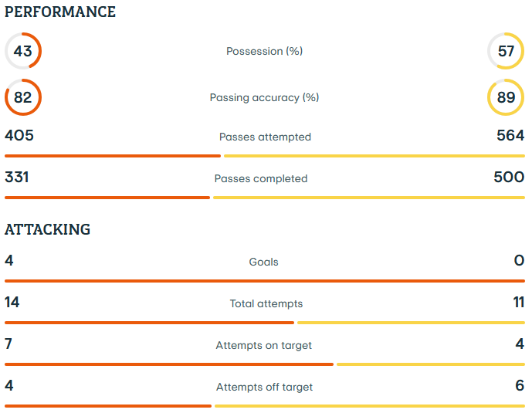Click the Passing accuracy (%) label
Viewport: 532px width, 413px height.
click(x=264, y=98)
